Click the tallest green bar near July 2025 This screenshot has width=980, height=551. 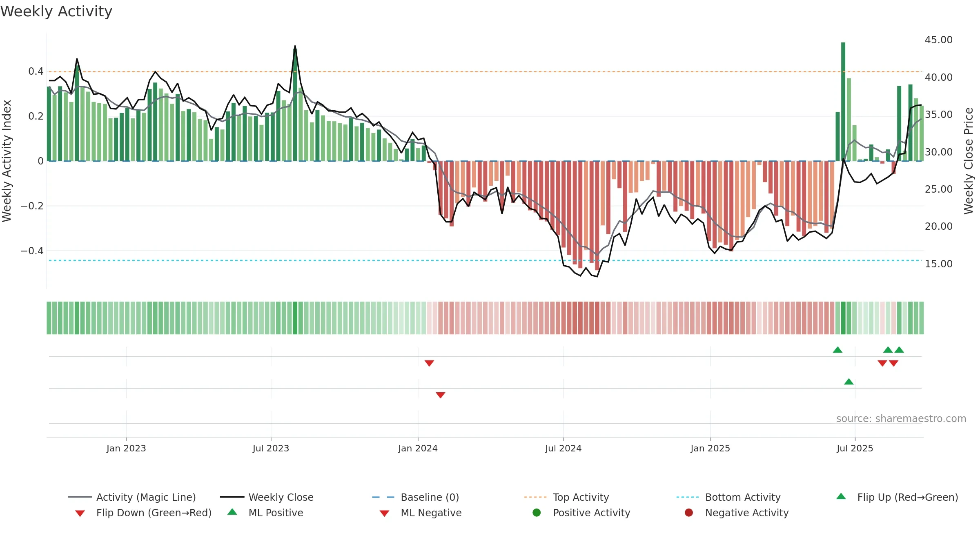tap(843, 102)
